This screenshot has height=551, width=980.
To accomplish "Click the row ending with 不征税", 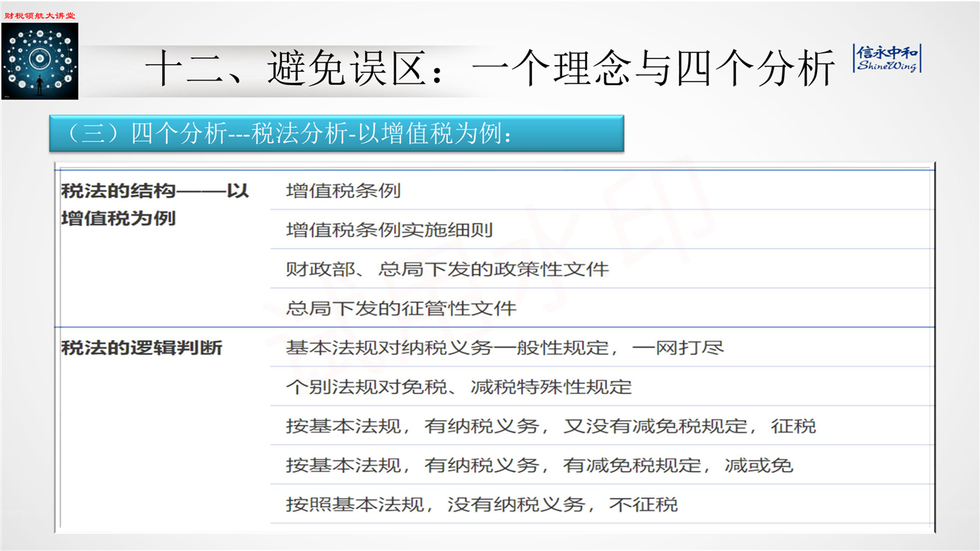I will coord(482,504).
